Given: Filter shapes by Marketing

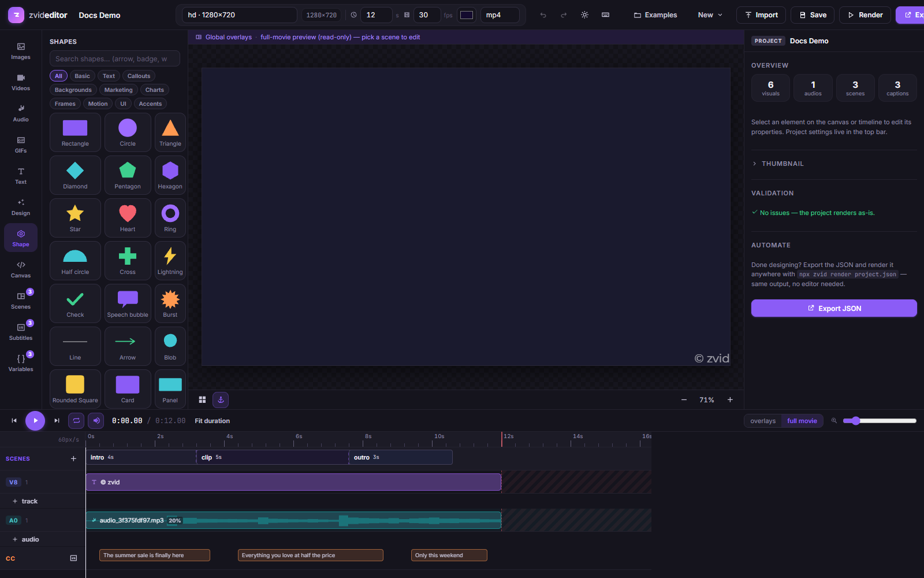Looking at the screenshot, I should 118,90.
